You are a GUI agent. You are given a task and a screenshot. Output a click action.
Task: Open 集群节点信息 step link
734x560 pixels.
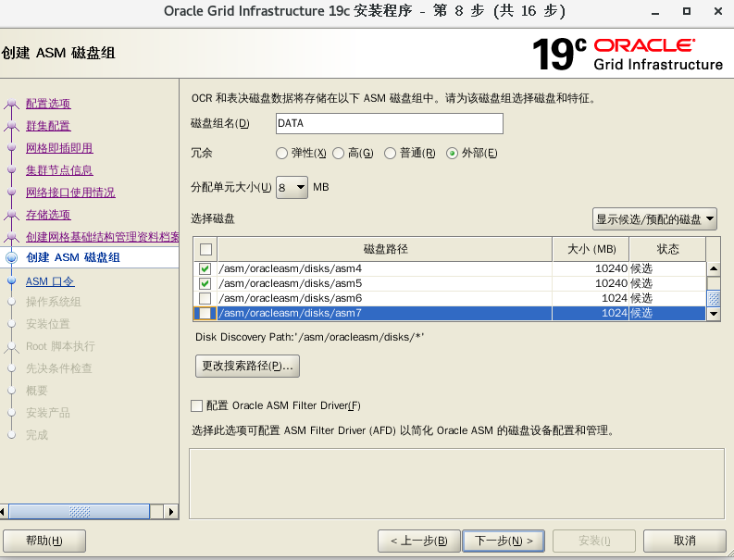click(59, 170)
